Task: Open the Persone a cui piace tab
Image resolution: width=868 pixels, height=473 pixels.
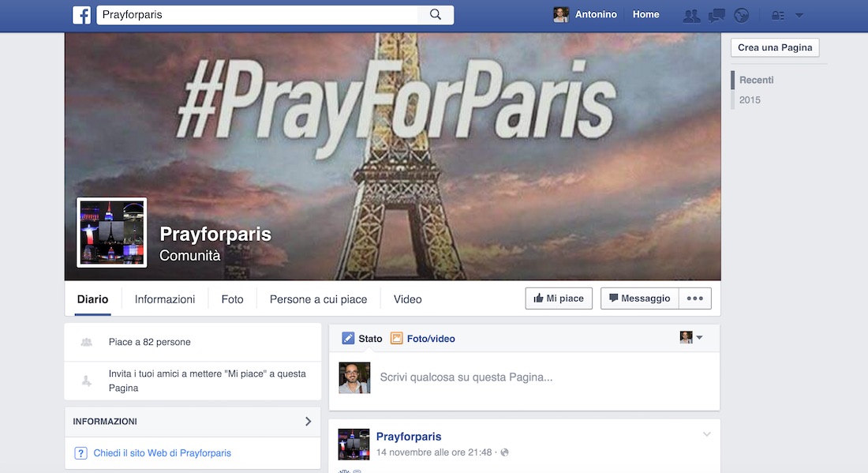Action: (x=318, y=299)
